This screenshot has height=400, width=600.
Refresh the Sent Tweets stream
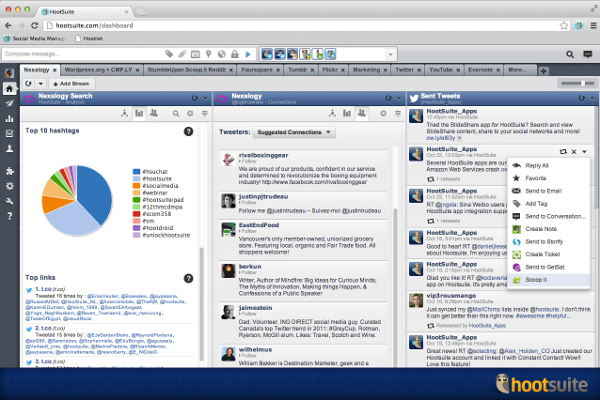[582, 98]
